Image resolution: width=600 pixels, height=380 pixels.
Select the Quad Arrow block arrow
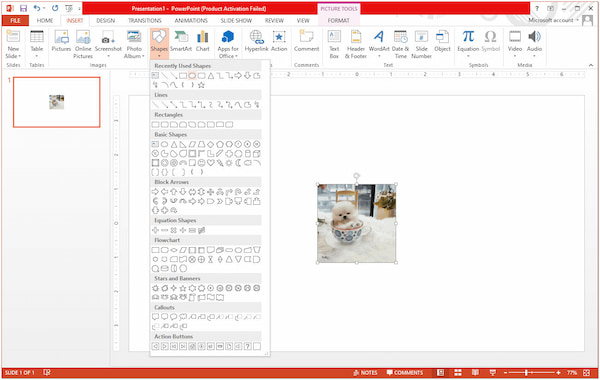pyautogui.click(x=210, y=192)
